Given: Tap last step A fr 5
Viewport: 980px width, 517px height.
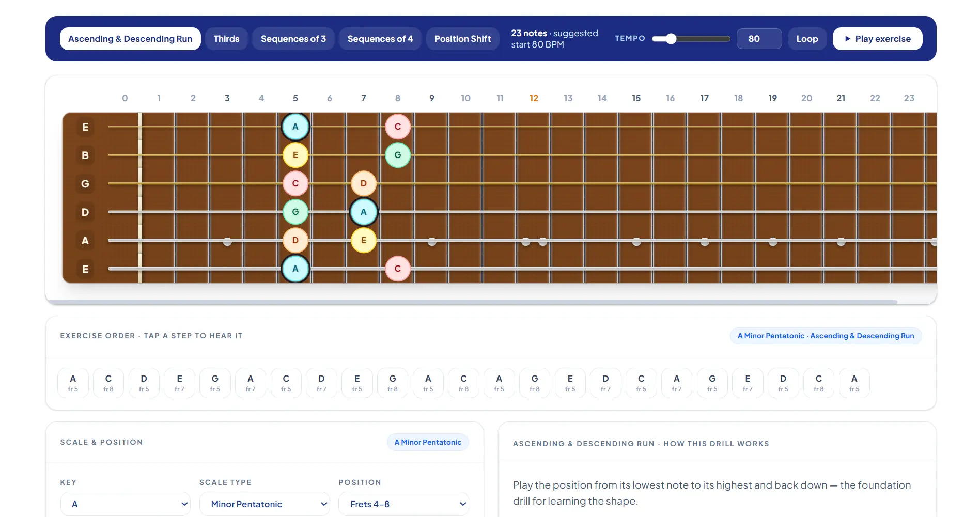Looking at the screenshot, I should pyautogui.click(x=854, y=383).
